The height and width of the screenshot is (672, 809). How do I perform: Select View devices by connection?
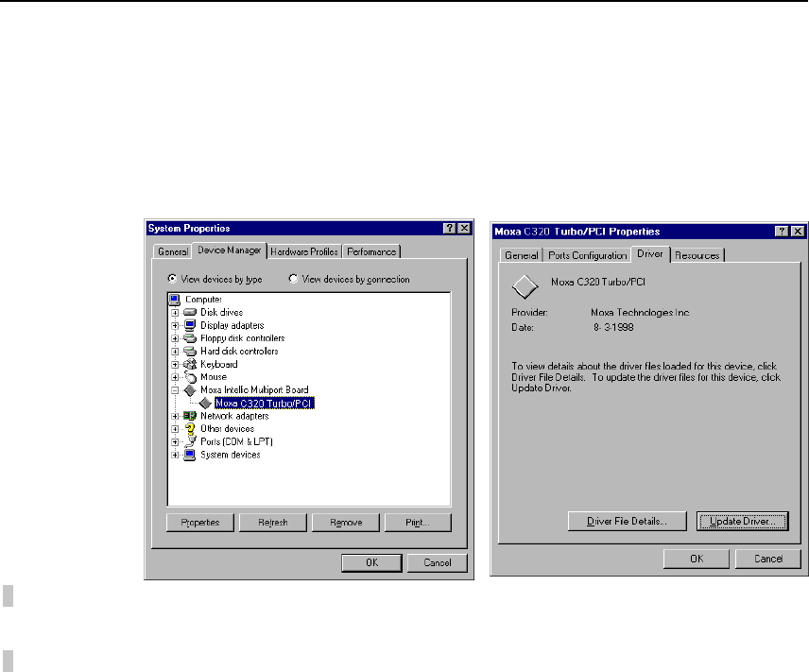(350, 279)
